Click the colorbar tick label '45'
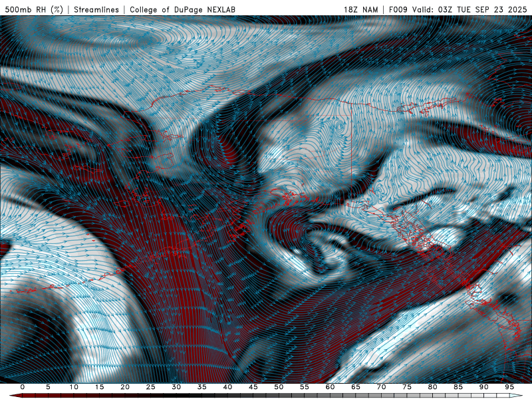The image size is (532, 399). (x=253, y=387)
